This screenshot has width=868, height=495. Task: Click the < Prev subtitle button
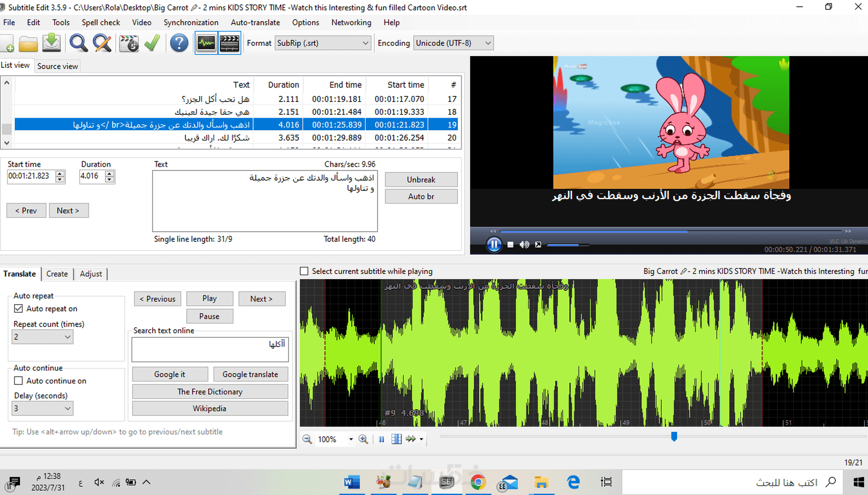pyautogui.click(x=26, y=211)
